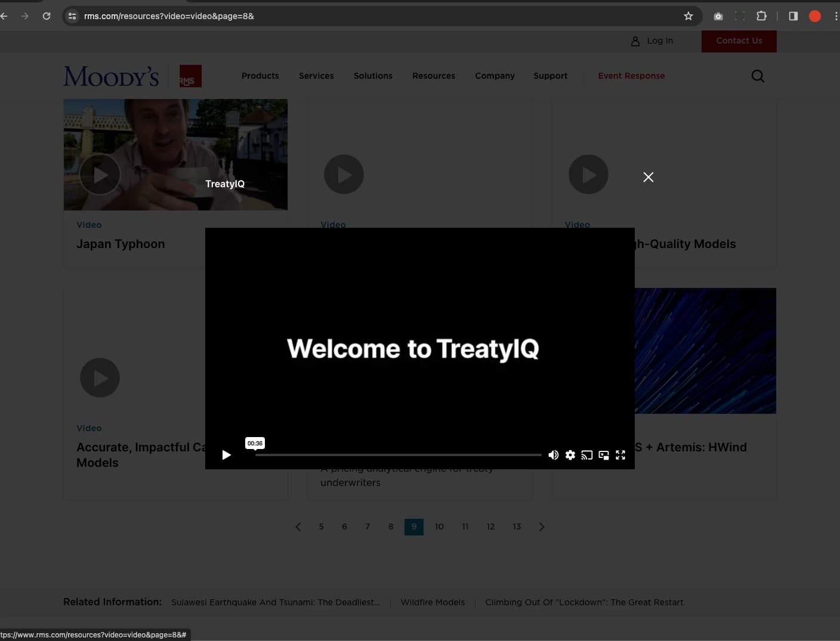Open the Support menu
The image size is (840, 641).
550,76
